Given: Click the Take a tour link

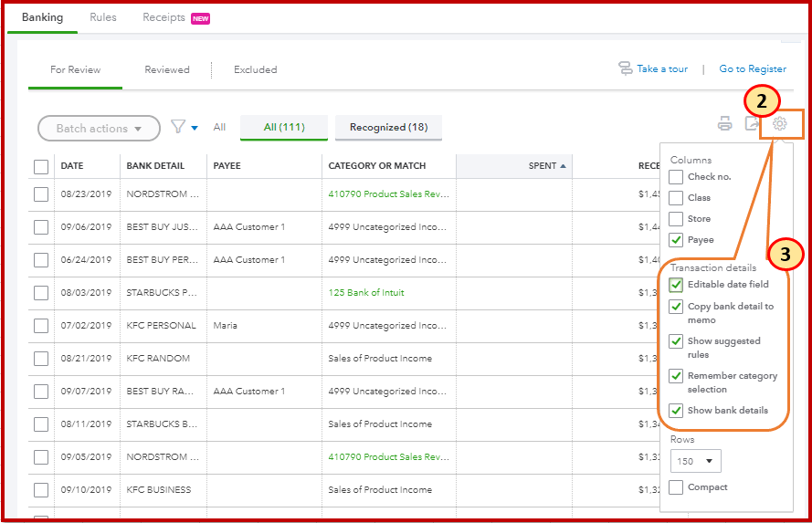Looking at the screenshot, I should 662,68.
